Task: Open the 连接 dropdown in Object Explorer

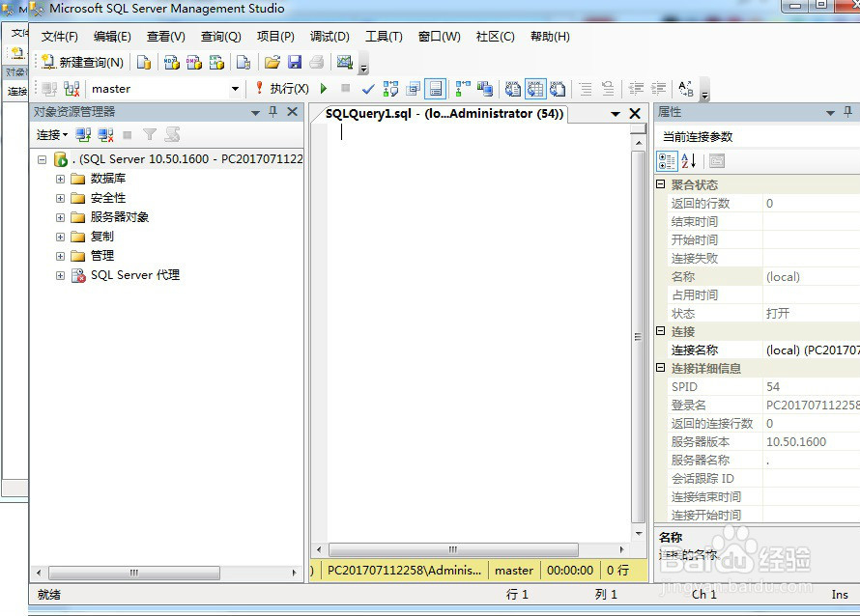Action: coord(52,135)
